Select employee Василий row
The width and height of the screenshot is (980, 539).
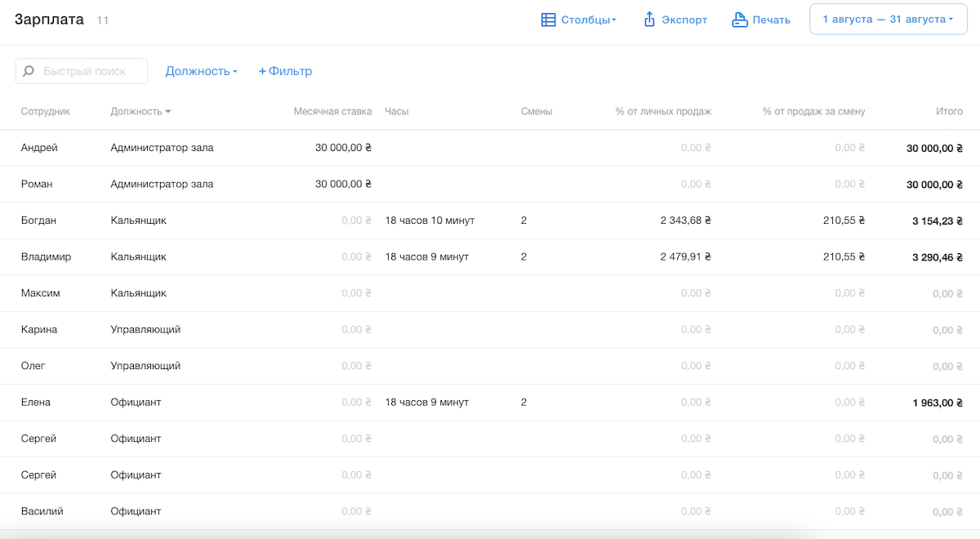(x=490, y=511)
